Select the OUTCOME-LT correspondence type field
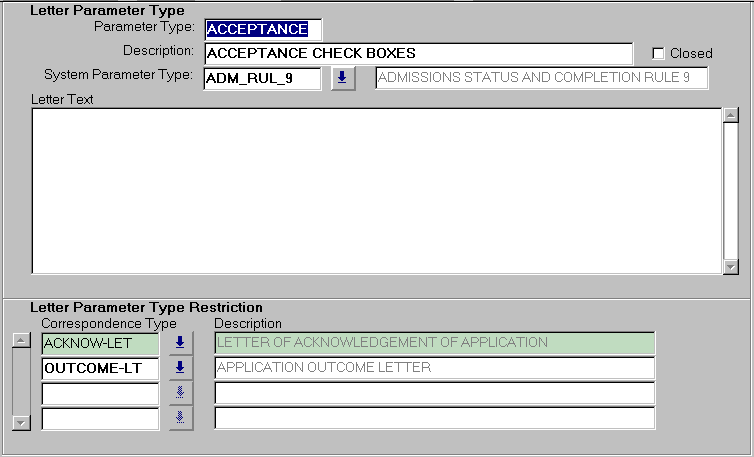754x457 pixels. [x=100, y=368]
